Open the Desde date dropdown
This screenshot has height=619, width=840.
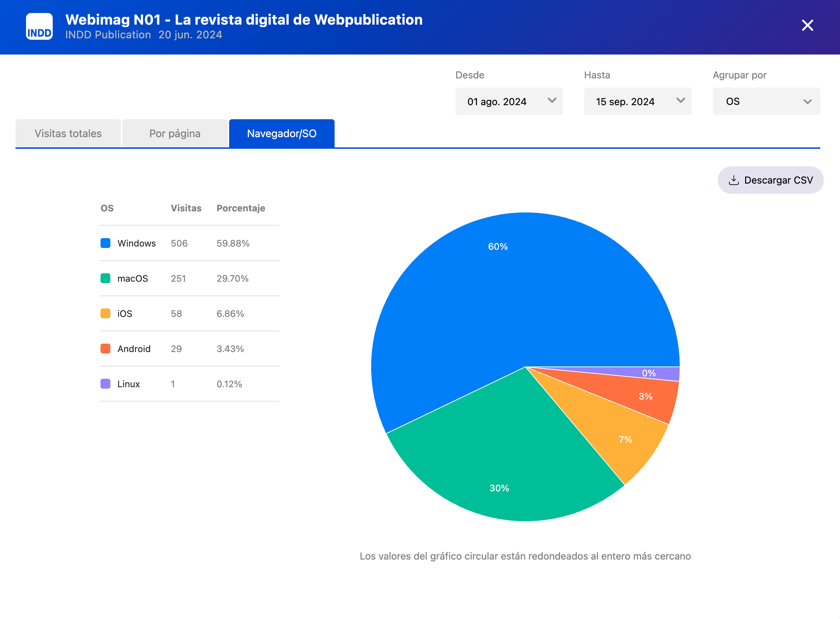(509, 102)
